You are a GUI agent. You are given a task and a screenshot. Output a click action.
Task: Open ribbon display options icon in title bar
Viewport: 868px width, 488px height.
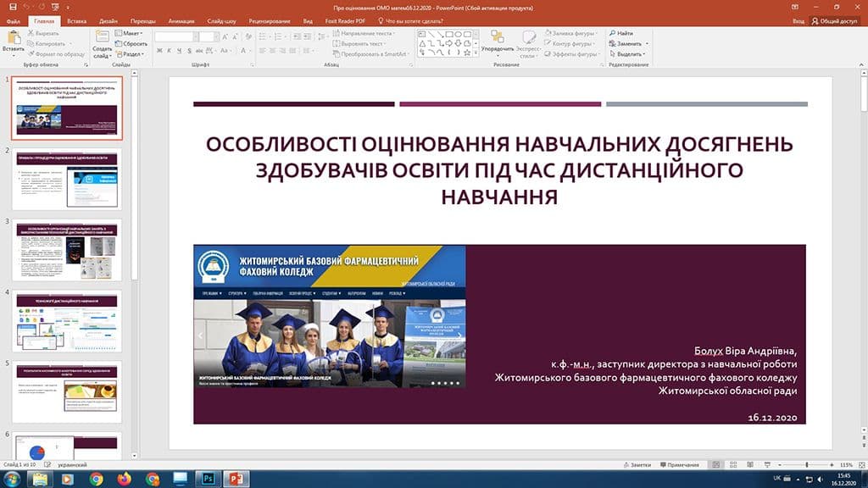795,7
